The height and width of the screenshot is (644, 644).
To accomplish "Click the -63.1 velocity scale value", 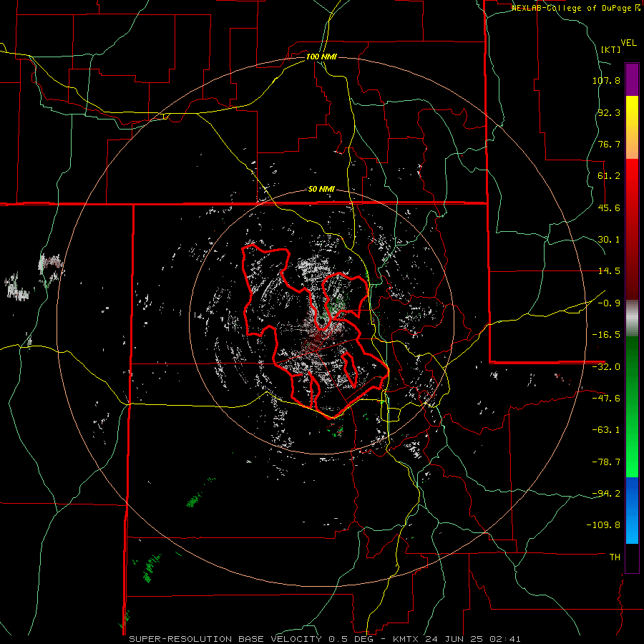I will click(606, 430).
